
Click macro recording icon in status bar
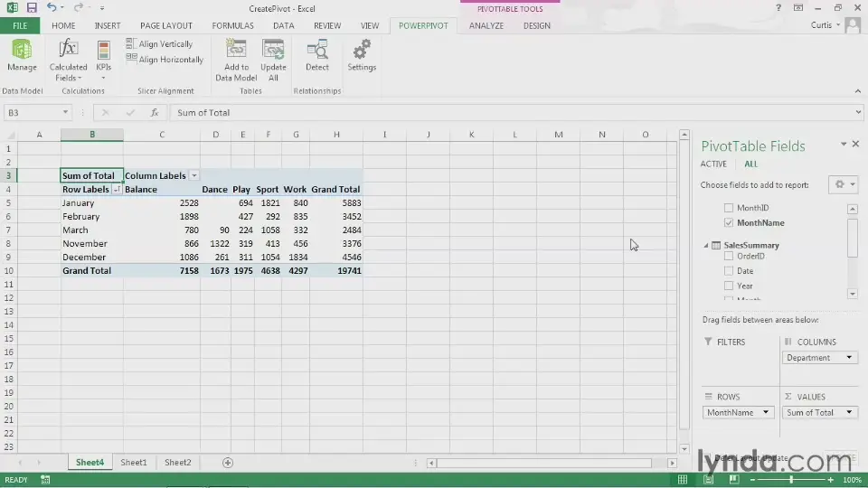tap(45, 480)
